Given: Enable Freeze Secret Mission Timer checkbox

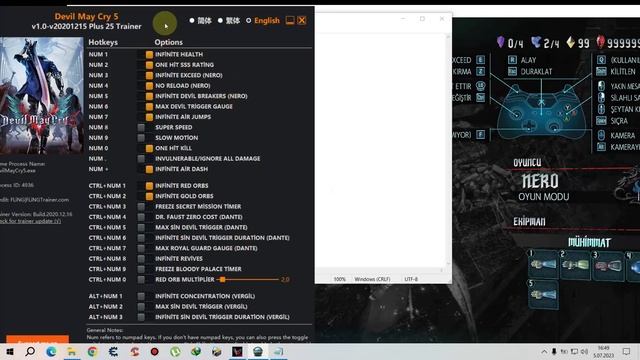Looking at the screenshot, I should (141, 207).
